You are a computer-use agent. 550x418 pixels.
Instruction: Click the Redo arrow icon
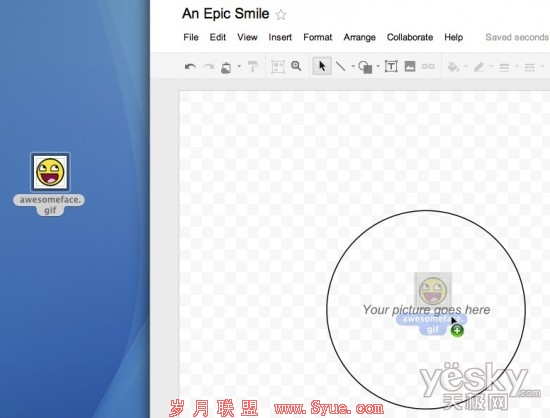[x=209, y=66]
